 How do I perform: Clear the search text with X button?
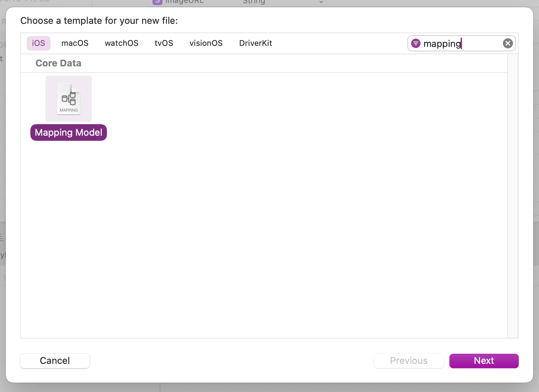508,44
